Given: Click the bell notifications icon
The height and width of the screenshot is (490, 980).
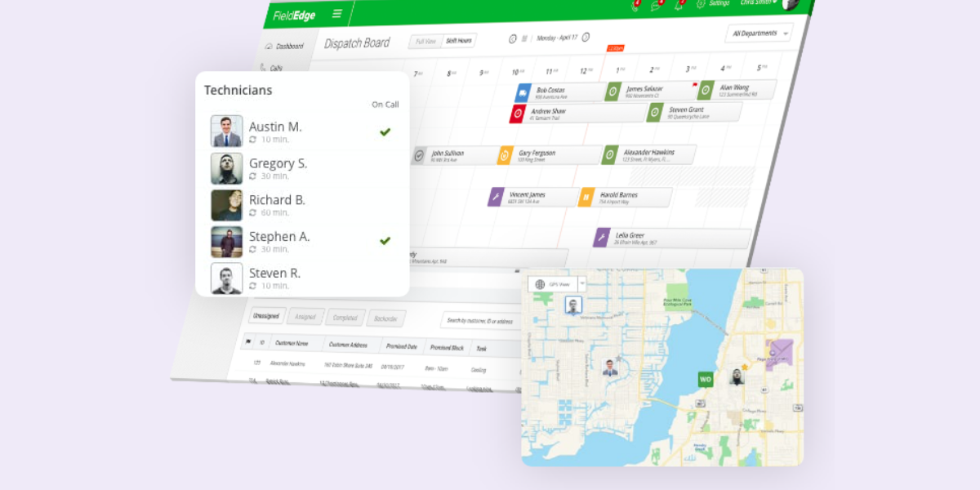Looking at the screenshot, I should point(679,5).
